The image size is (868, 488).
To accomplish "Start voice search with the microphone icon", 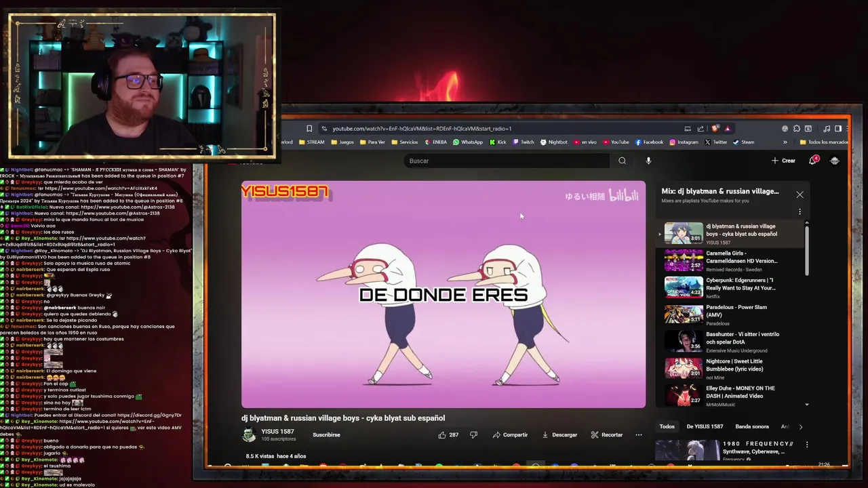I will click(x=648, y=161).
